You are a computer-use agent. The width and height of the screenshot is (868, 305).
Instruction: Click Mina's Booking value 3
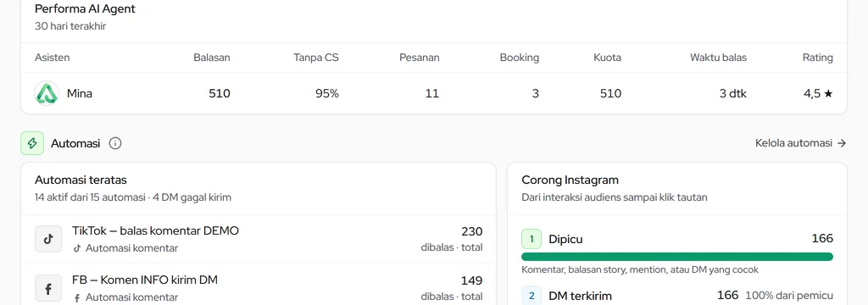(536, 93)
